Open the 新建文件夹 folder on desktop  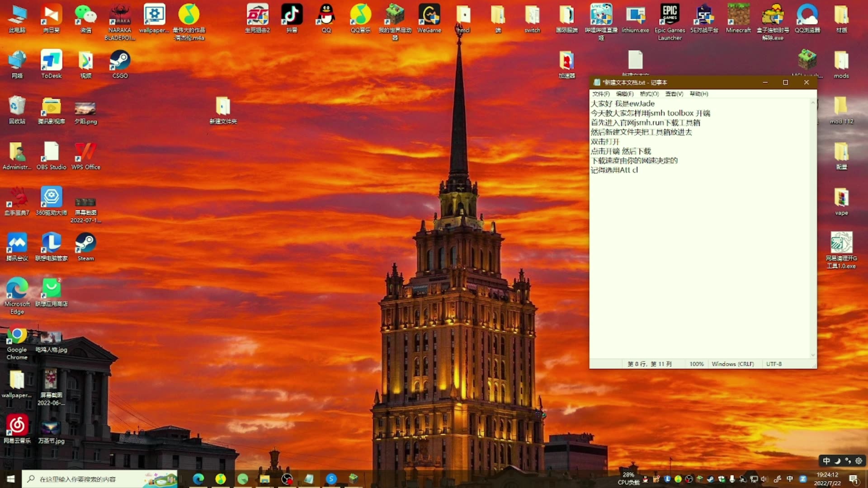pyautogui.click(x=223, y=110)
